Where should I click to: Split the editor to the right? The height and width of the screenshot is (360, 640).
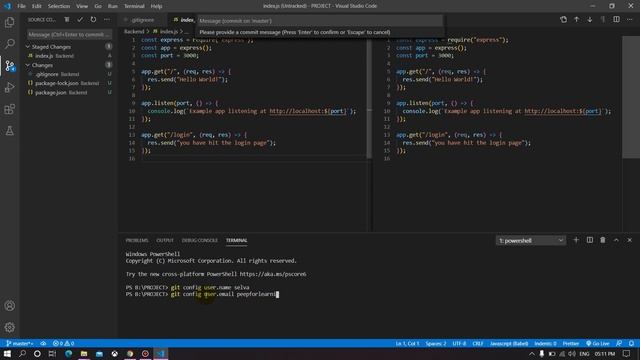(x=616, y=20)
